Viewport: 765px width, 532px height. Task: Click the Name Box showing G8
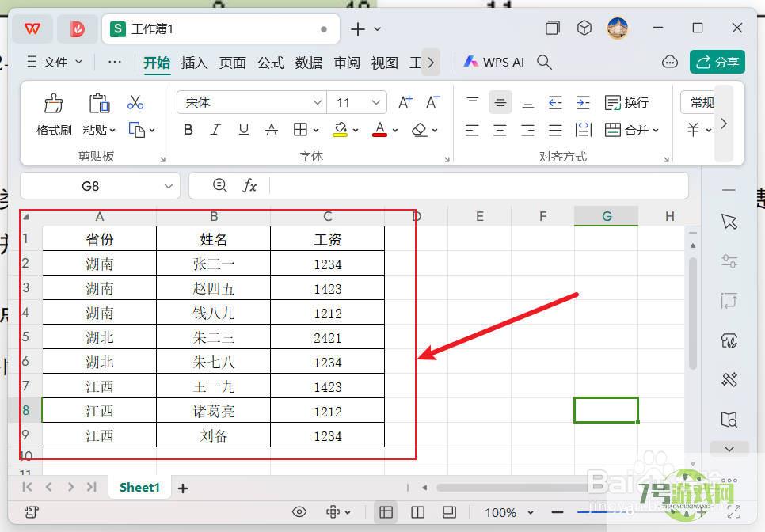click(100, 186)
